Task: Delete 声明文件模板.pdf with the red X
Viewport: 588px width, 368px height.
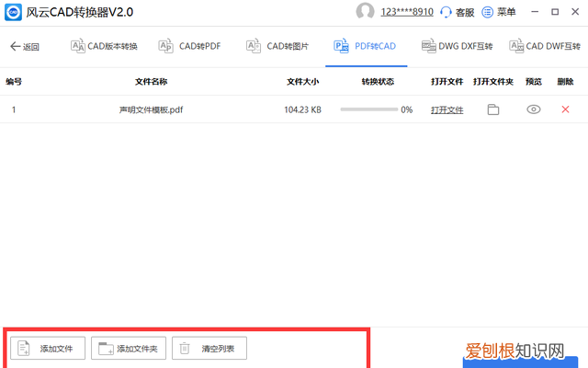Action: click(566, 109)
